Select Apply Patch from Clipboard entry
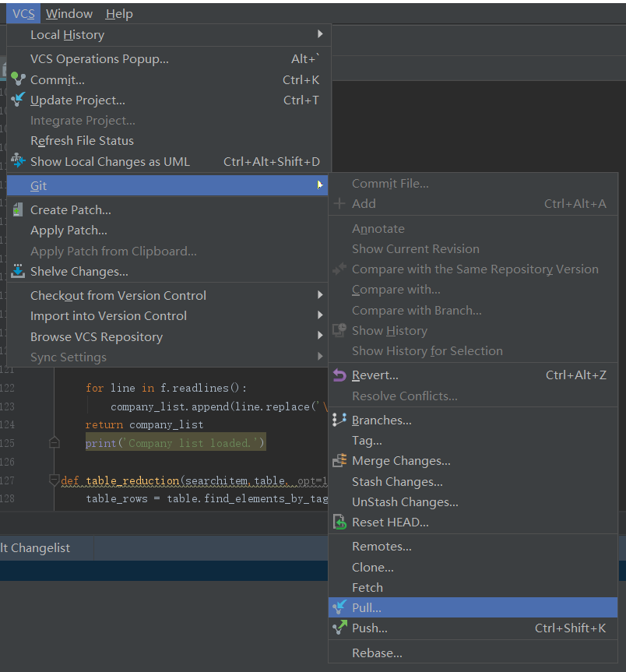The height and width of the screenshot is (672, 626). pyautogui.click(x=167, y=252)
